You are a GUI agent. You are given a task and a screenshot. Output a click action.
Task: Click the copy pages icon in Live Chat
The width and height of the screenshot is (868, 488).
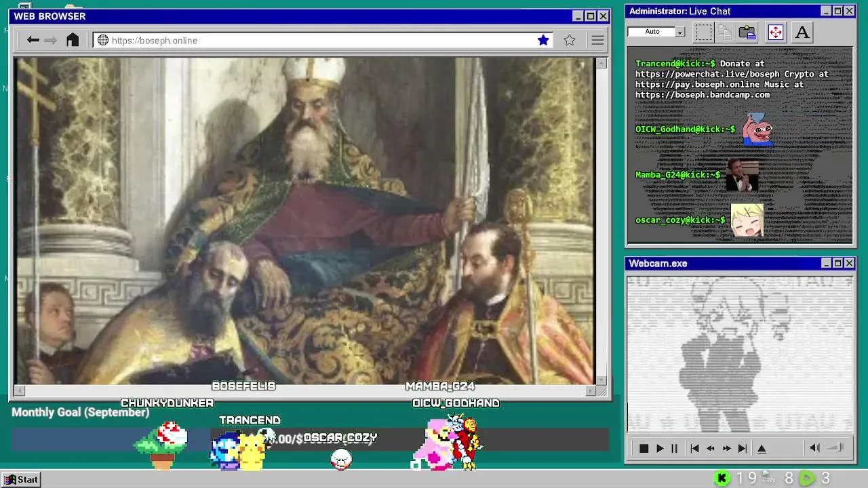coord(725,32)
